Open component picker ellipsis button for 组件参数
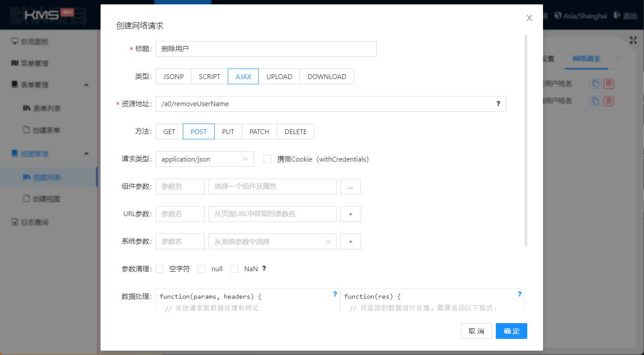This screenshot has width=644, height=355. pyautogui.click(x=351, y=186)
